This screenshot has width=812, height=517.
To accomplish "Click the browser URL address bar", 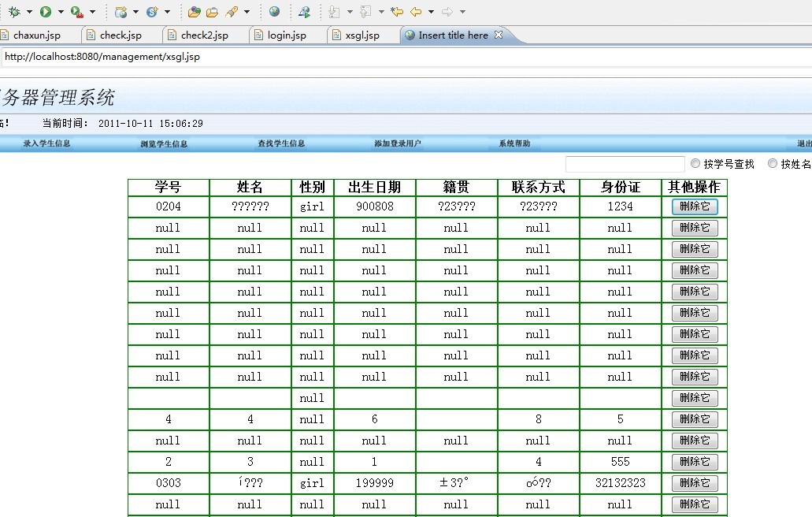I will coord(406,57).
